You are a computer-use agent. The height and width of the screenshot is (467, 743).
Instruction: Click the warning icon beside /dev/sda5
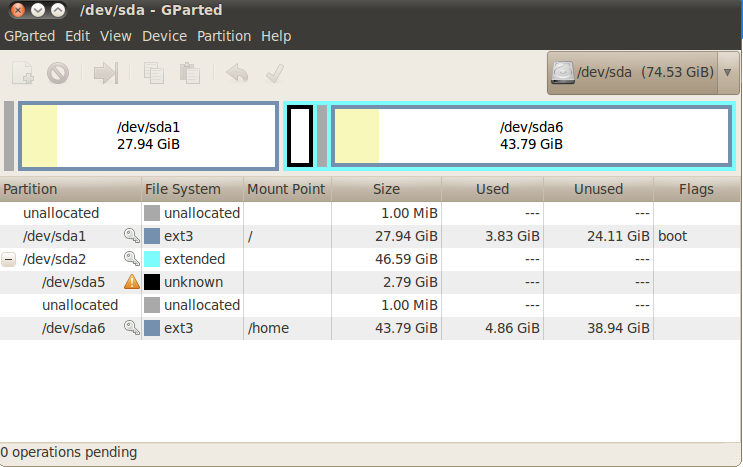tap(131, 282)
